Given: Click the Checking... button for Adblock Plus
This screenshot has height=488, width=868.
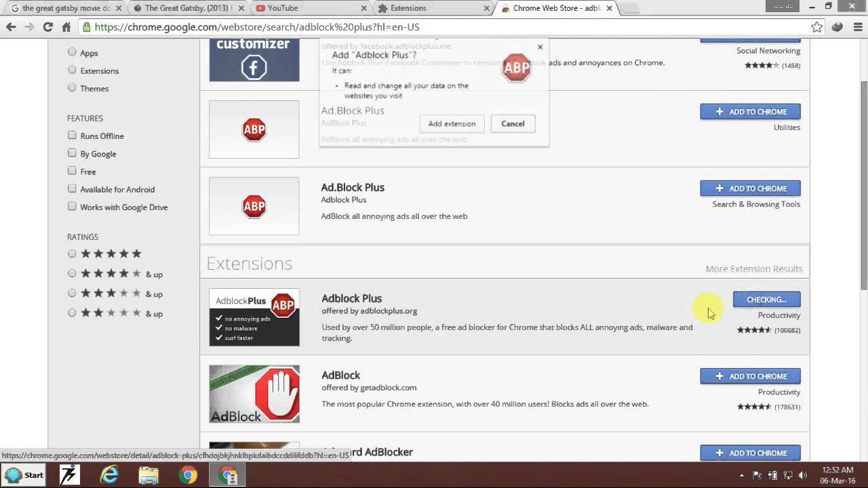Looking at the screenshot, I should tap(766, 299).
